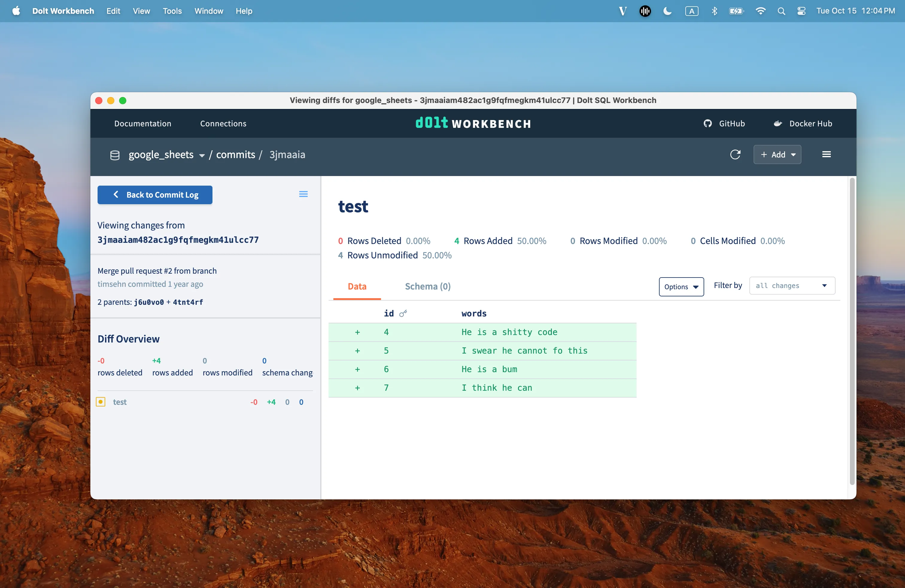Switch to the Schema (0) tab

click(x=427, y=287)
